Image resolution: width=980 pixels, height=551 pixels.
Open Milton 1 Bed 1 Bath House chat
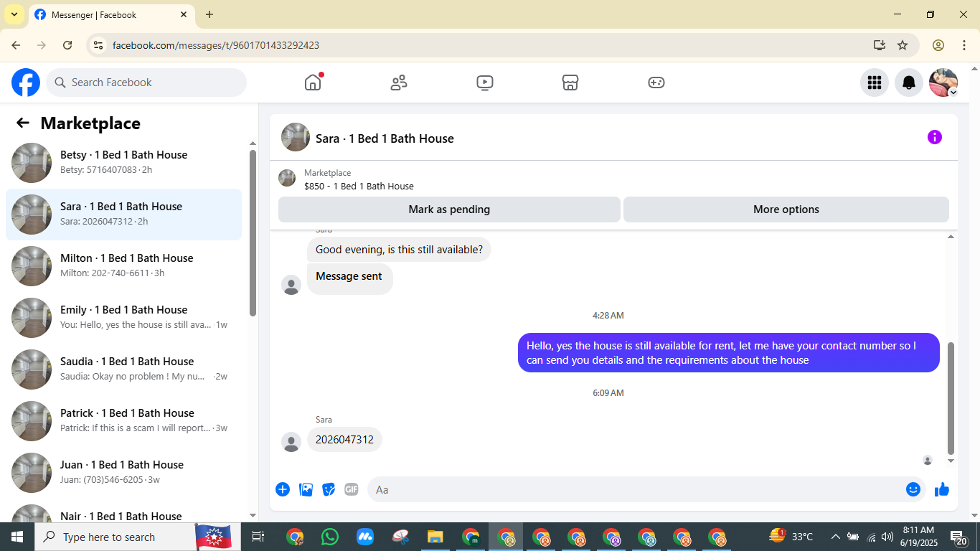123,266
